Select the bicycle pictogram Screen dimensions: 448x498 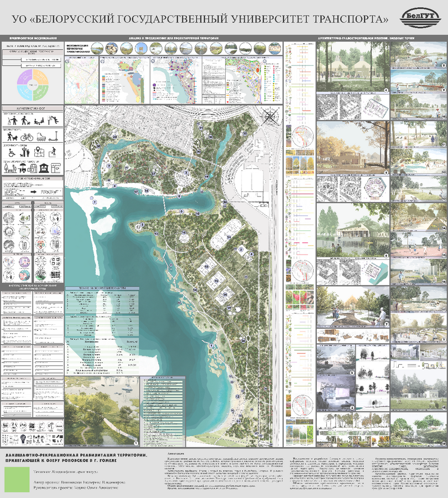(x=27, y=137)
